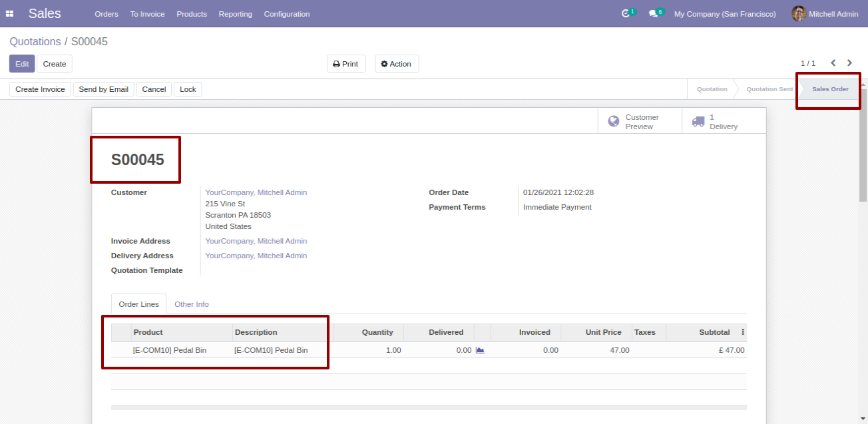868x424 pixels.
Task: Open the Reporting menu
Action: tap(236, 14)
